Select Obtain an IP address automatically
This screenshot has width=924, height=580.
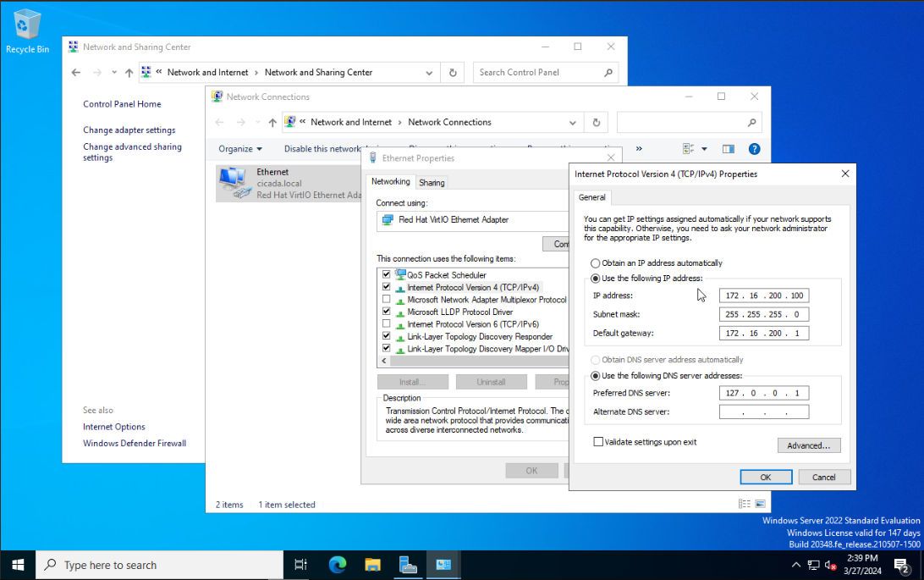point(595,262)
